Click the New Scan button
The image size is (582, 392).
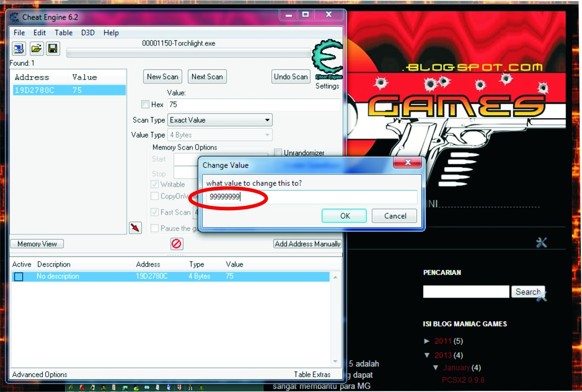pyautogui.click(x=162, y=77)
